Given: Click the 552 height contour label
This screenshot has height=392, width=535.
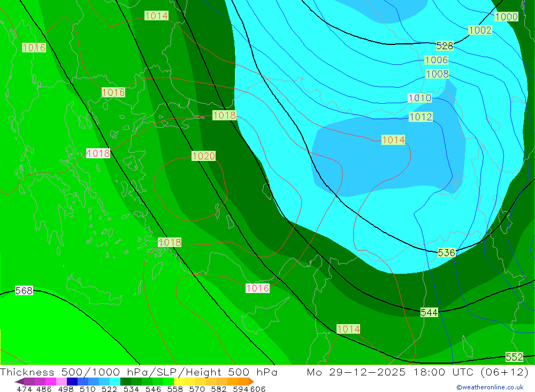Looking at the screenshot, I should [514, 357].
